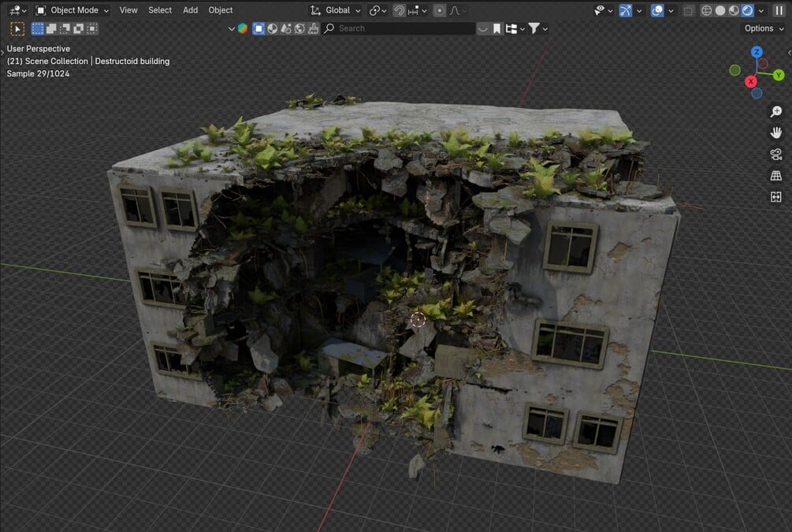Click the zoom magnifier navigation icon
792x532 pixels.
tap(775, 112)
